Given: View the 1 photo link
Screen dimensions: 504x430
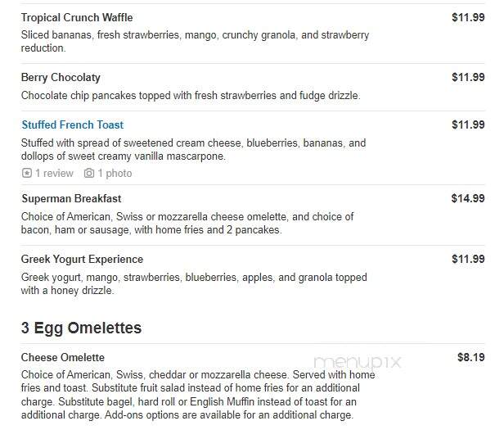Looking at the screenshot, I should (x=115, y=173).
